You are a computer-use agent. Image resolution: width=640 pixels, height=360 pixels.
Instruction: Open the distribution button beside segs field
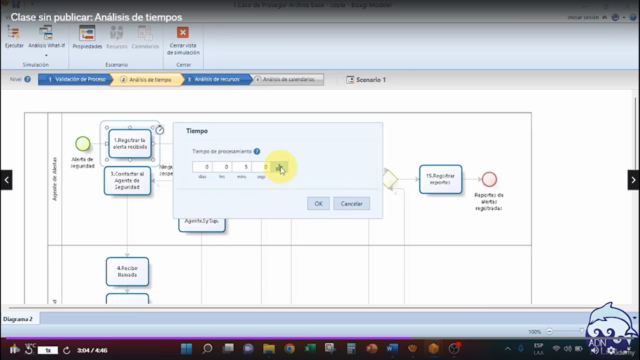click(280, 167)
